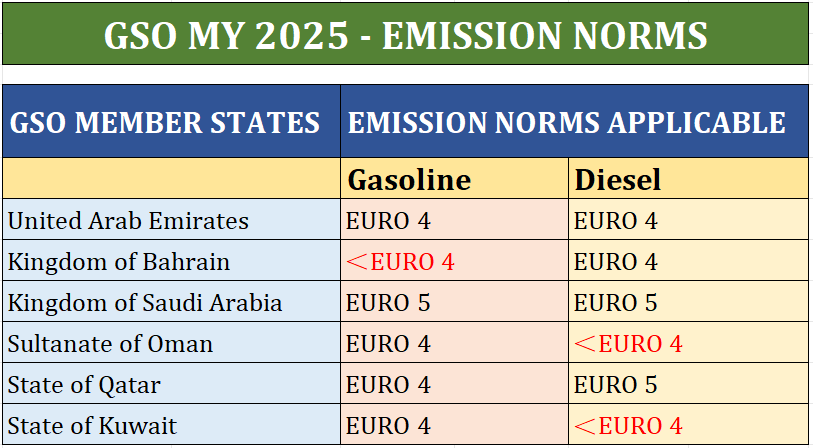The image size is (813, 448).
Task: Select the EMISSION NORMS APPLICABLE header cell
Action: coord(574,121)
